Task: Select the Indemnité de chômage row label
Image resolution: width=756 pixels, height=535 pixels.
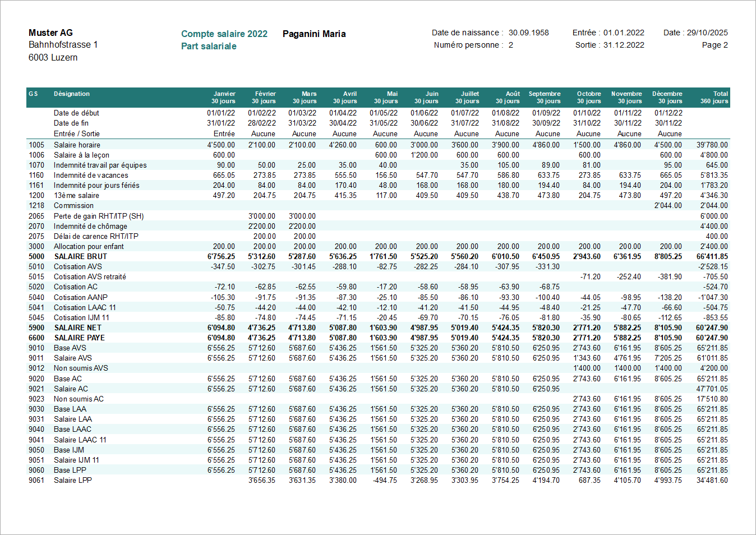Action: [90, 226]
